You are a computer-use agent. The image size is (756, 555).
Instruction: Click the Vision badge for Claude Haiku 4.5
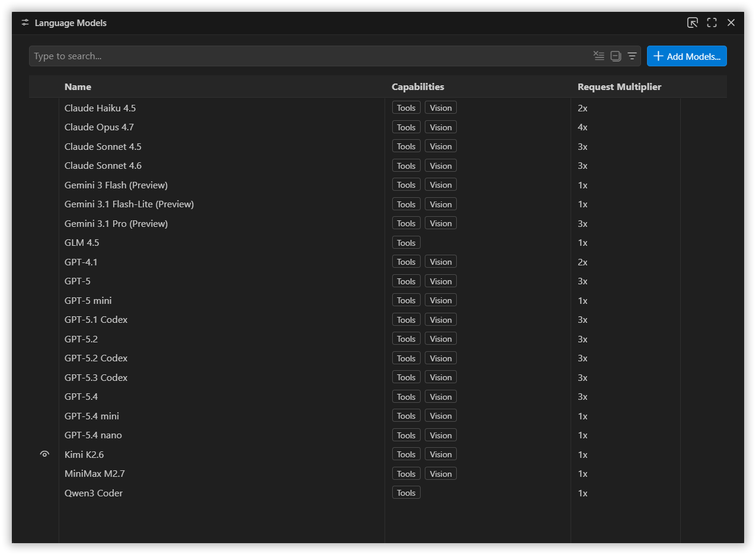click(x=441, y=108)
